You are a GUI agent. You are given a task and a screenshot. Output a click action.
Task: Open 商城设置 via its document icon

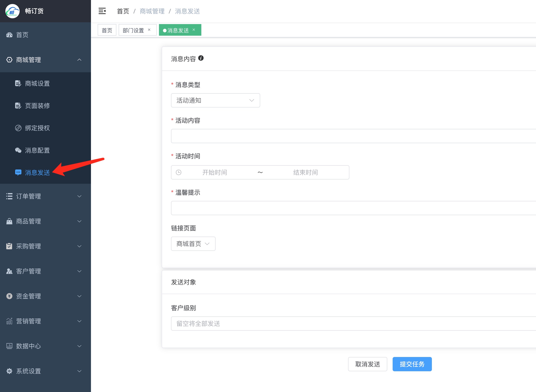[x=18, y=84]
